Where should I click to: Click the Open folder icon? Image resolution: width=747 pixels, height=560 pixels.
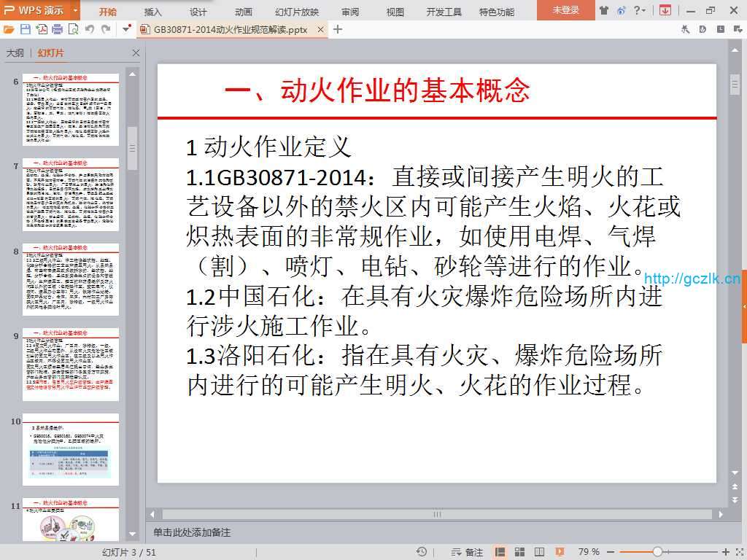point(9,29)
